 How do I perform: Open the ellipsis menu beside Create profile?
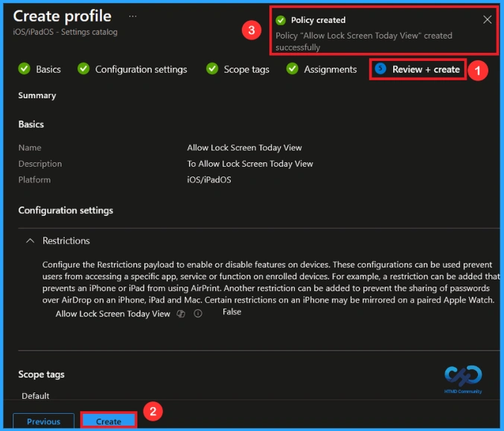[133, 16]
